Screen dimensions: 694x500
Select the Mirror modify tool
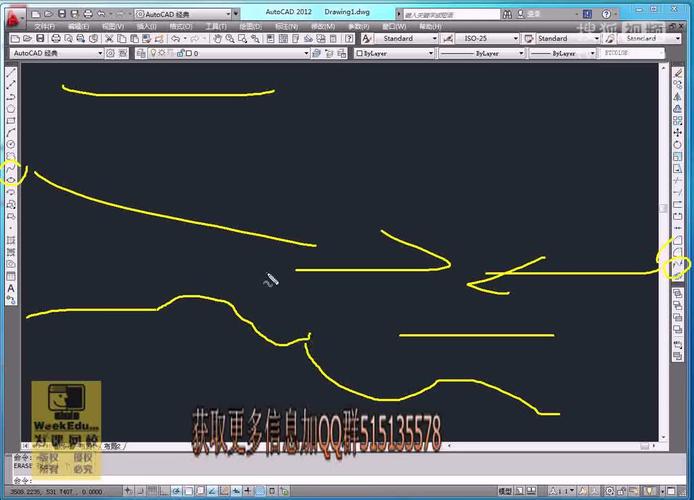point(678,97)
